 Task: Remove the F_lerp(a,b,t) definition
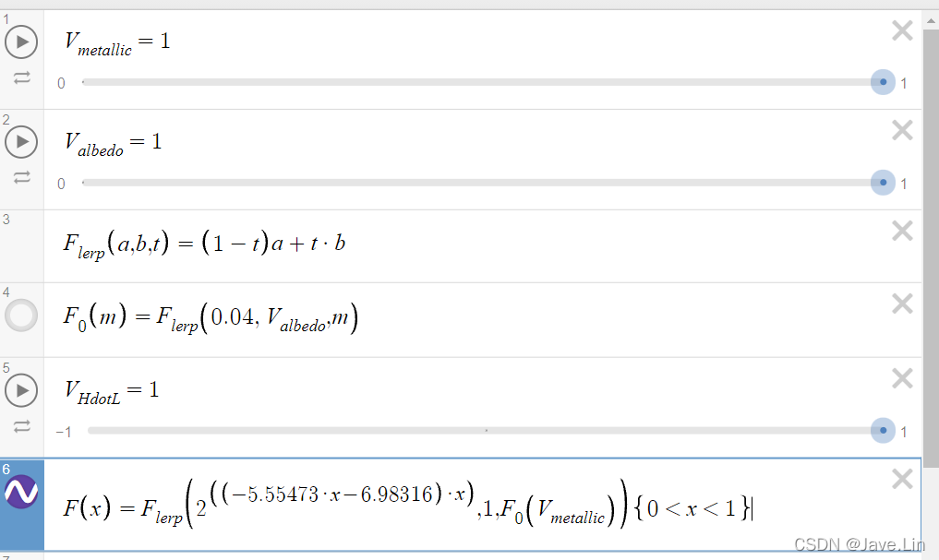tap(902, 231)
